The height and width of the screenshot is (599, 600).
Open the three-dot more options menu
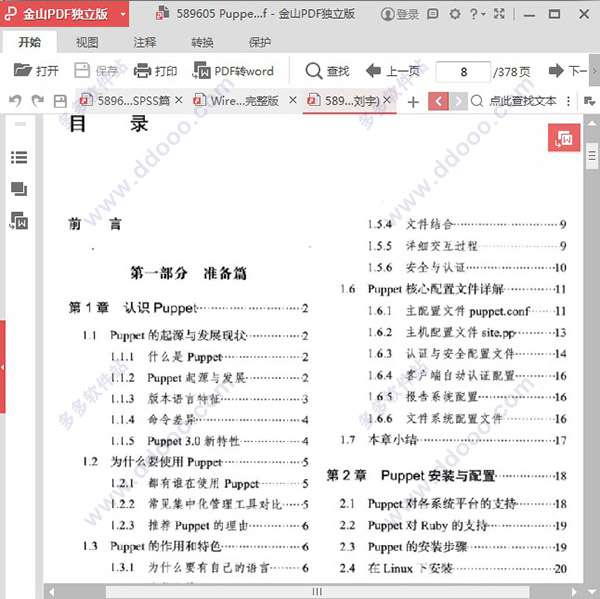(x=569, y=101)
